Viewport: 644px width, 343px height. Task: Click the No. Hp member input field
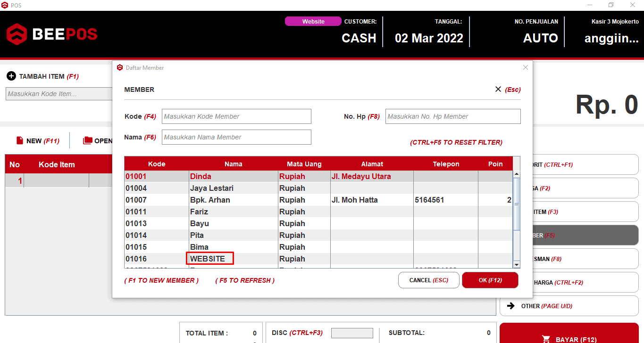click(x=453, y=116)
